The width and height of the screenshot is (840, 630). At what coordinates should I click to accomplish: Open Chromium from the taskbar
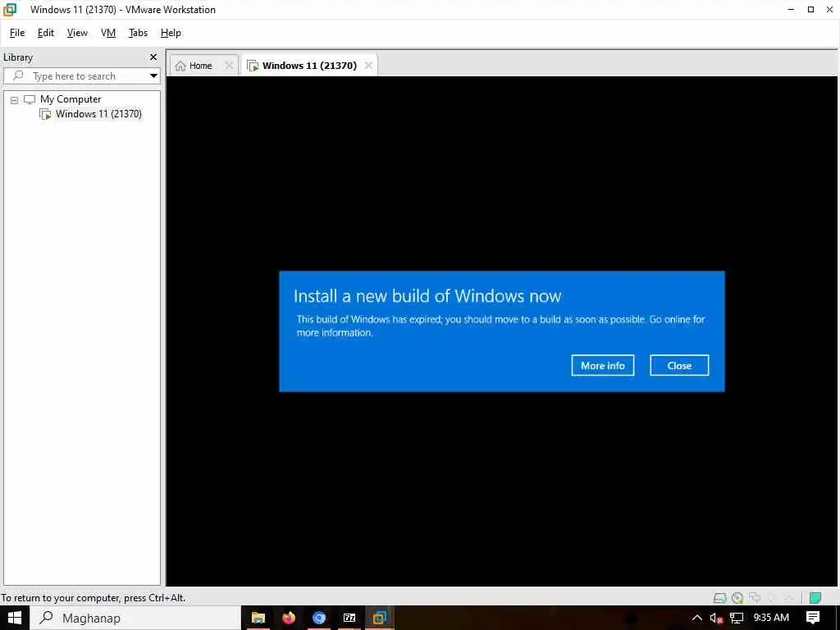pos(319,619)
